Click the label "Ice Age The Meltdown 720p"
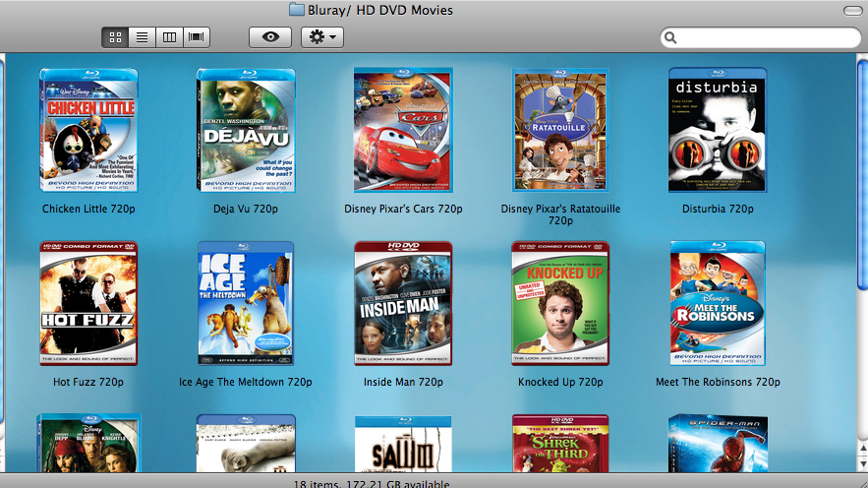 pyautogui.click(x=246, y=382)
